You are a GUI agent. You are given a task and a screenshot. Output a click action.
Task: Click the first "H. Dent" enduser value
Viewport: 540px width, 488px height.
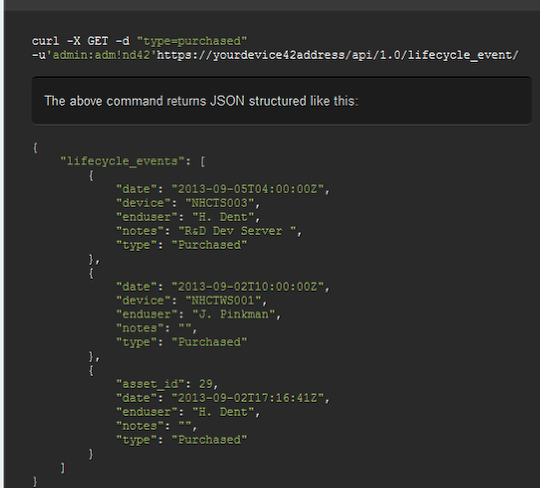coord(223,217)
